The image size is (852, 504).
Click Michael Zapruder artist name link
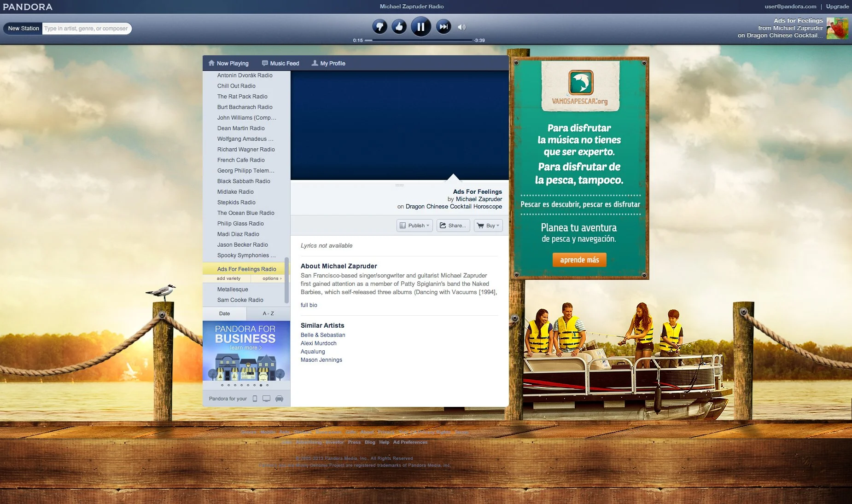pos(479,199)
